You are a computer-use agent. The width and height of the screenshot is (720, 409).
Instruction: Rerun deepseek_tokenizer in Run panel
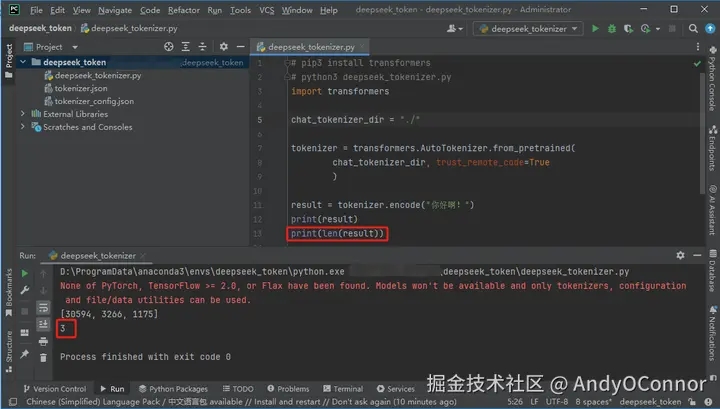pyautogui.click(x=25, y=274)
